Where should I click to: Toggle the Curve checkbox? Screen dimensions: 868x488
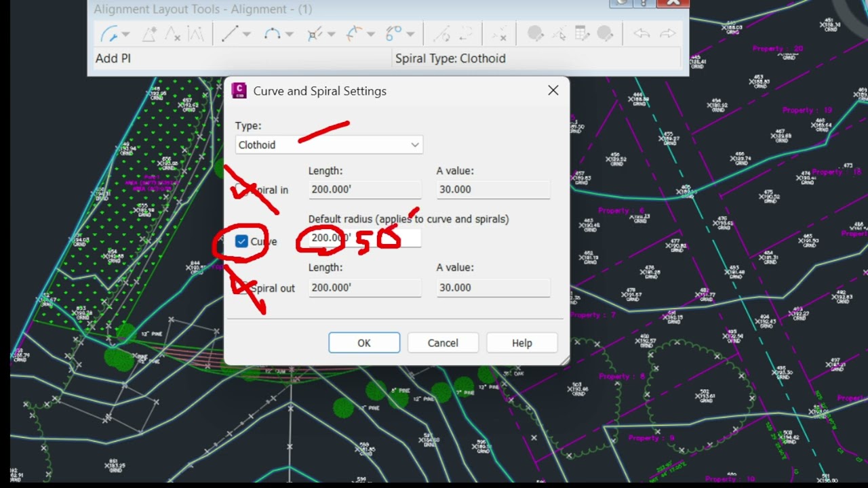pyautogui.click(x=241, y=241)
